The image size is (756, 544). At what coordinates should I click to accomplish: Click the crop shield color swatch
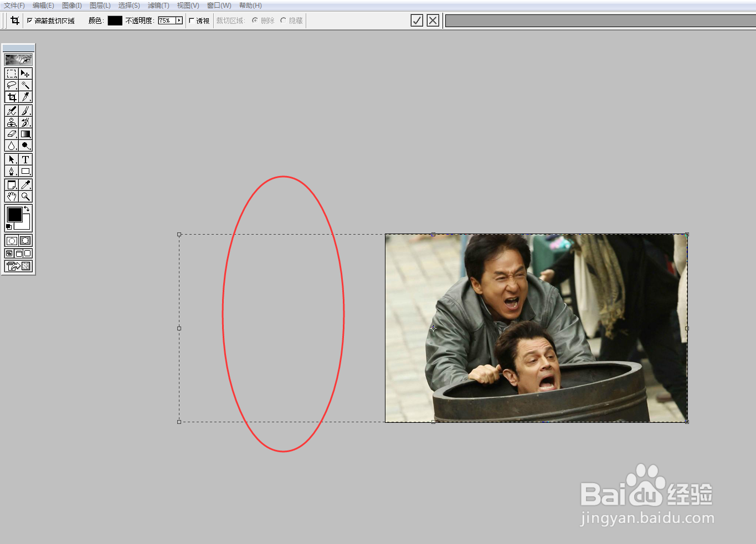(x=115, y=20)
